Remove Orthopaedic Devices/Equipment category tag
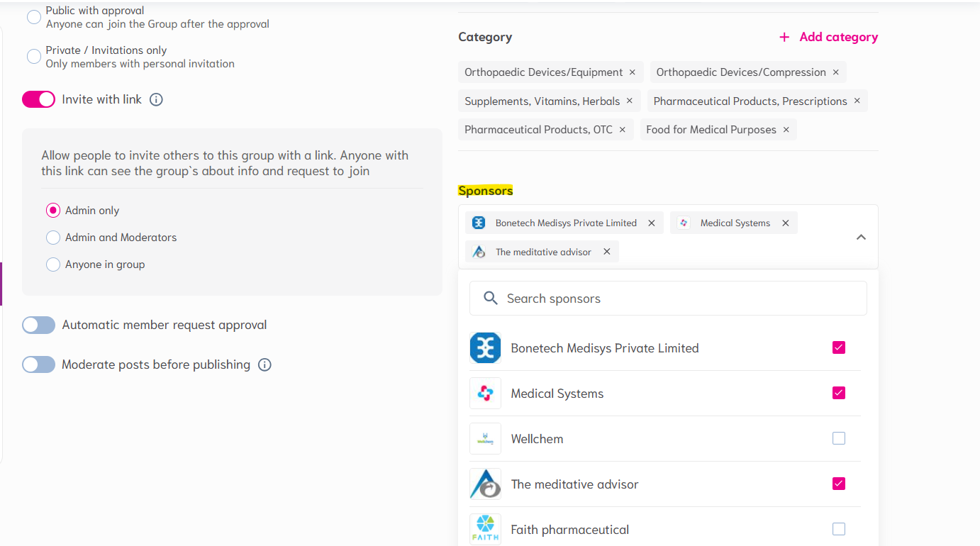Viewport: 980px width, 546px height. point(633,72)
